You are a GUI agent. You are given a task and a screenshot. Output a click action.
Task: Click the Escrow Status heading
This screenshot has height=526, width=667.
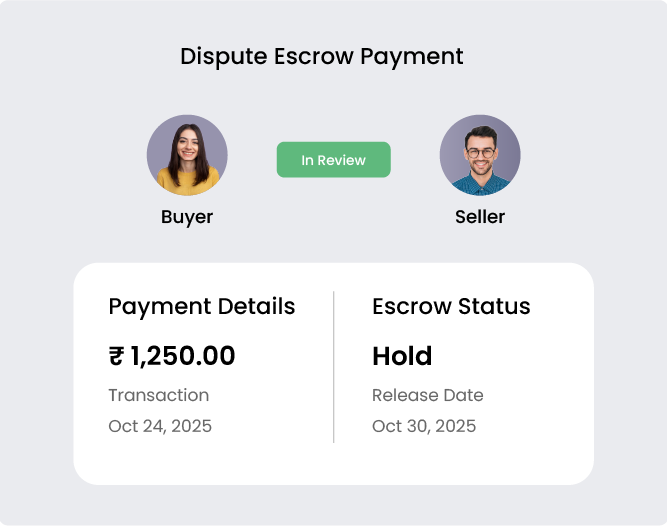click(451, 306)
